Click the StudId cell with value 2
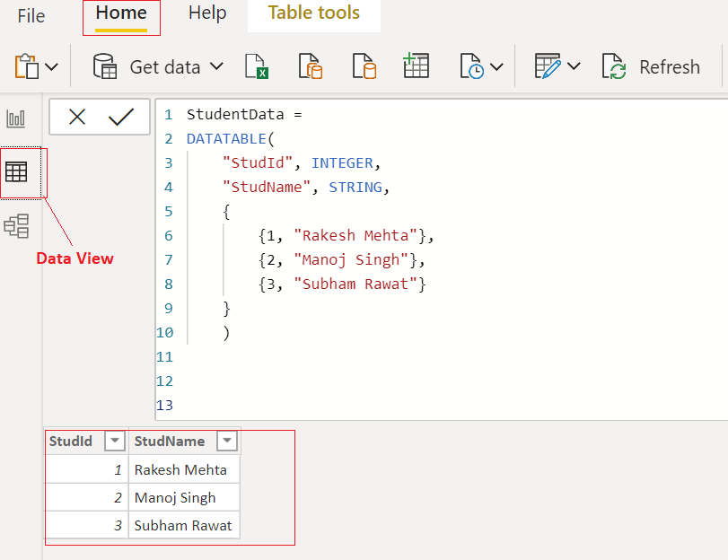Screen dimensions: 728x560 pos(87,497)
